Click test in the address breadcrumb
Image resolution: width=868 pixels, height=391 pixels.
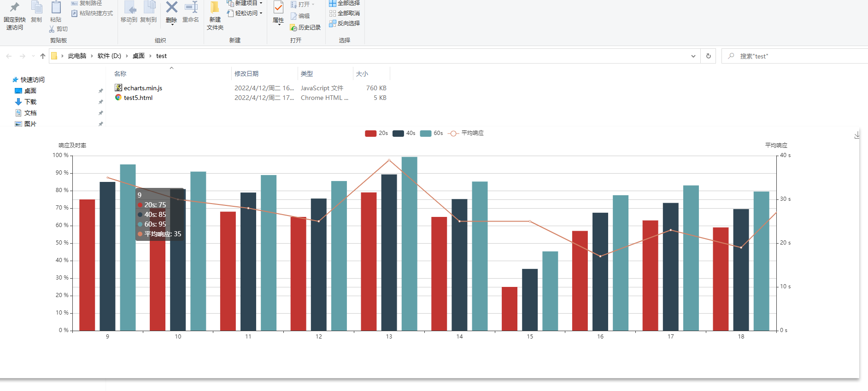coord(161,56)
